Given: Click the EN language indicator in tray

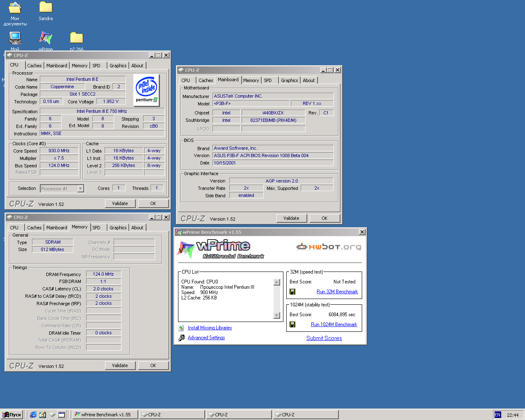Looking at the screenshot, I should pos(498,415).
